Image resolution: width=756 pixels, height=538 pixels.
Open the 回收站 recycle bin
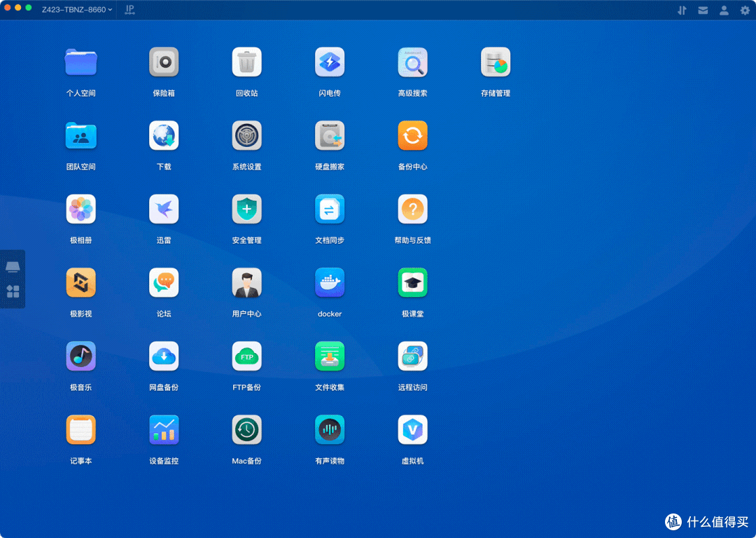coord(247,62)
